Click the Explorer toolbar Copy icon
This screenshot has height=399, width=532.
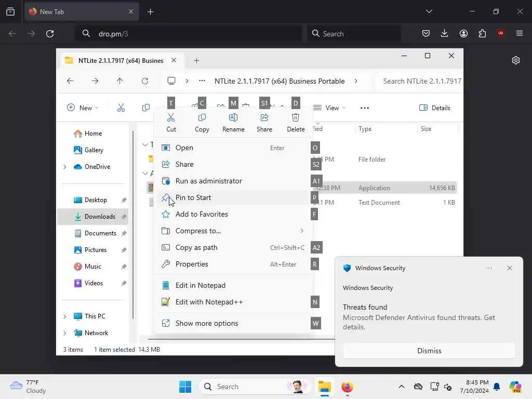pyautogui.click(x=146, y=108)
